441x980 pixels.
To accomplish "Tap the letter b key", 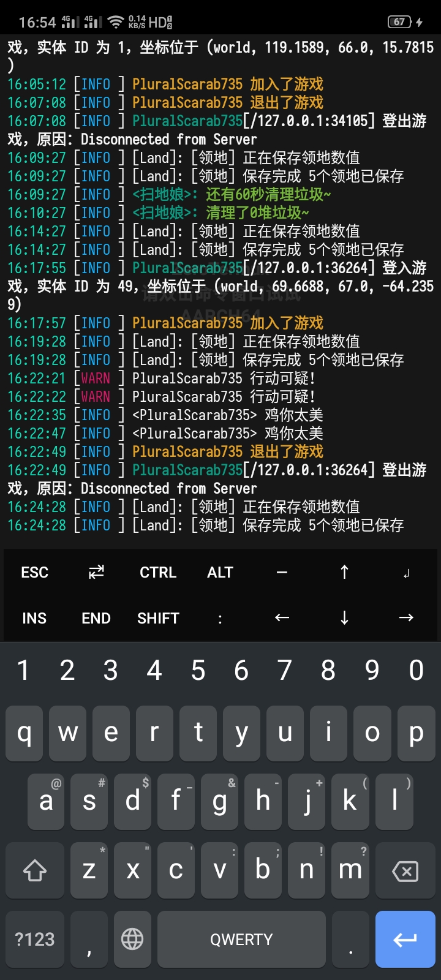I will (263, 870).
